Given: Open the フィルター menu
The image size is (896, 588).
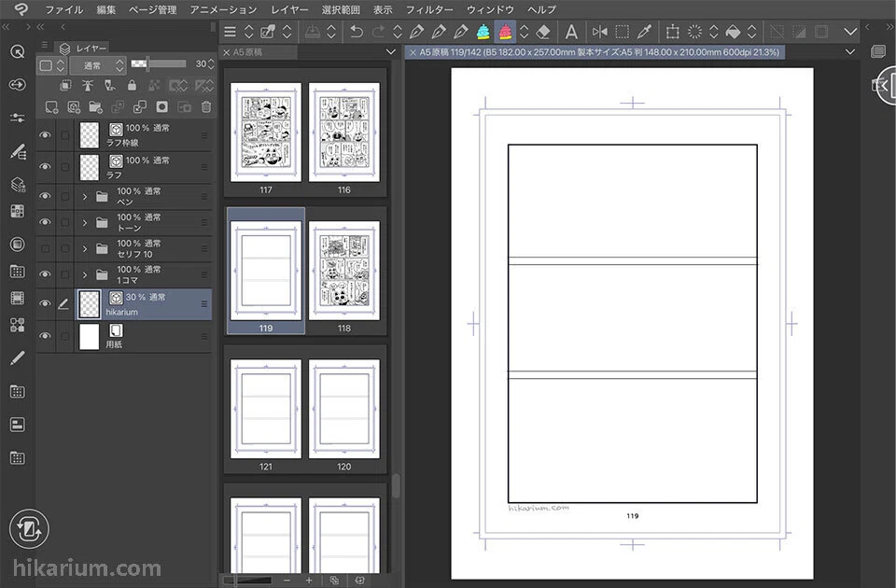Looking at the screenshot, I should [x=429, y=9].
